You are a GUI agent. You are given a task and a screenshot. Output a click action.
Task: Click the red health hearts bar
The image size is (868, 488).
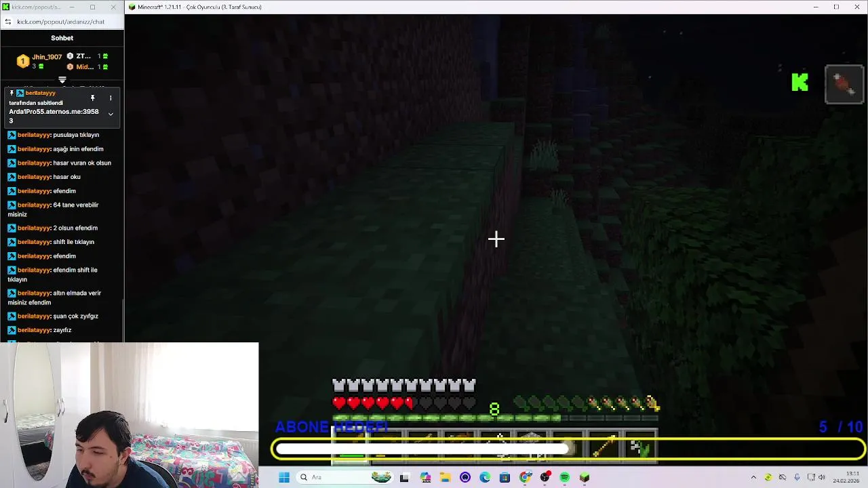pos(403,403)
